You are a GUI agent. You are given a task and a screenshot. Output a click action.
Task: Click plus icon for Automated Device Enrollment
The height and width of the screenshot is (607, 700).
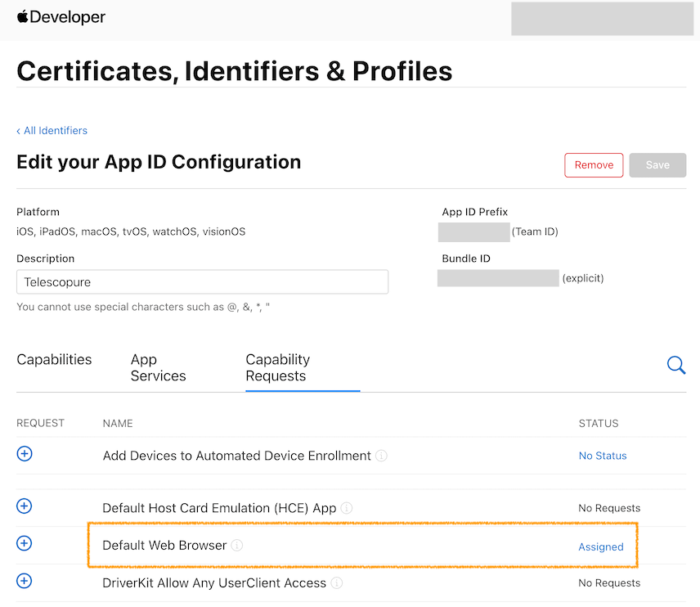click(25, 454)
